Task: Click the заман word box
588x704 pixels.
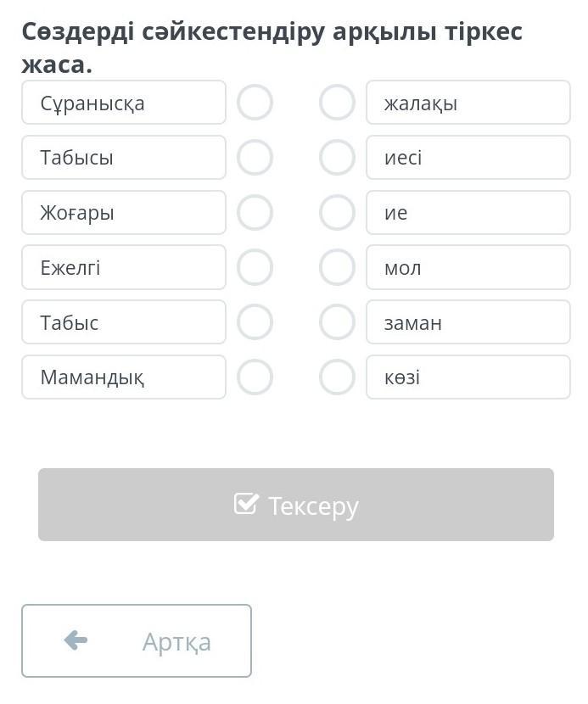Action: tap(468, 322)
